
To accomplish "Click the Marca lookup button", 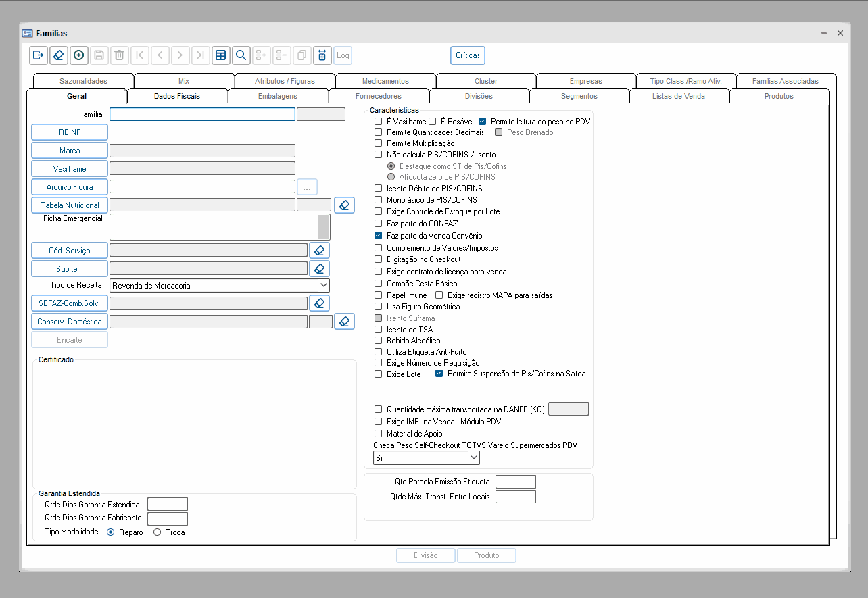I will click(x=70, y=151).
